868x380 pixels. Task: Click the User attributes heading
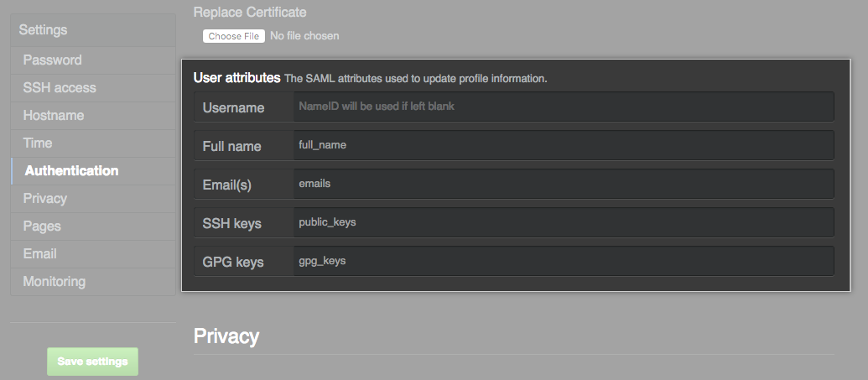point(237,78)
